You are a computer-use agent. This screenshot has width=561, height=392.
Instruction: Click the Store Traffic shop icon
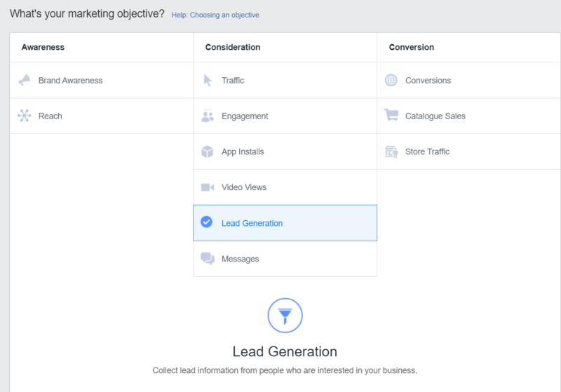tap(391, 151)
